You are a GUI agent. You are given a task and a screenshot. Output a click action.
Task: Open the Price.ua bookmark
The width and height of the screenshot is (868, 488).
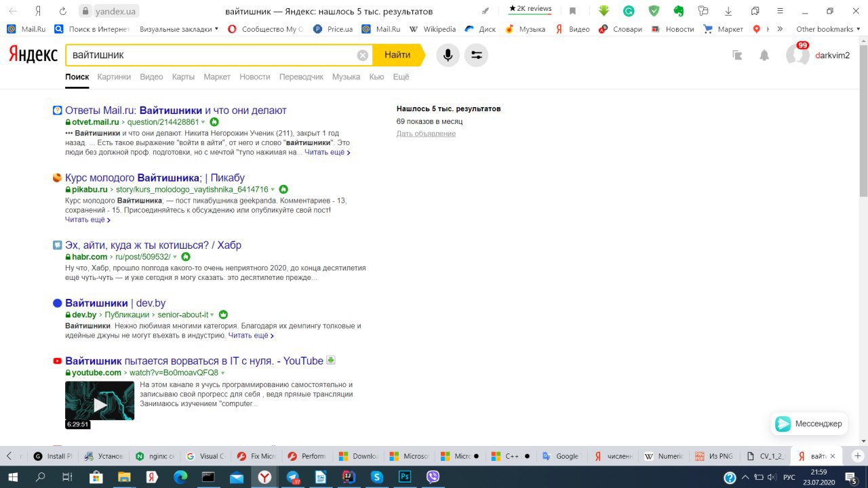pyautogui.click(x=333, y=29)
